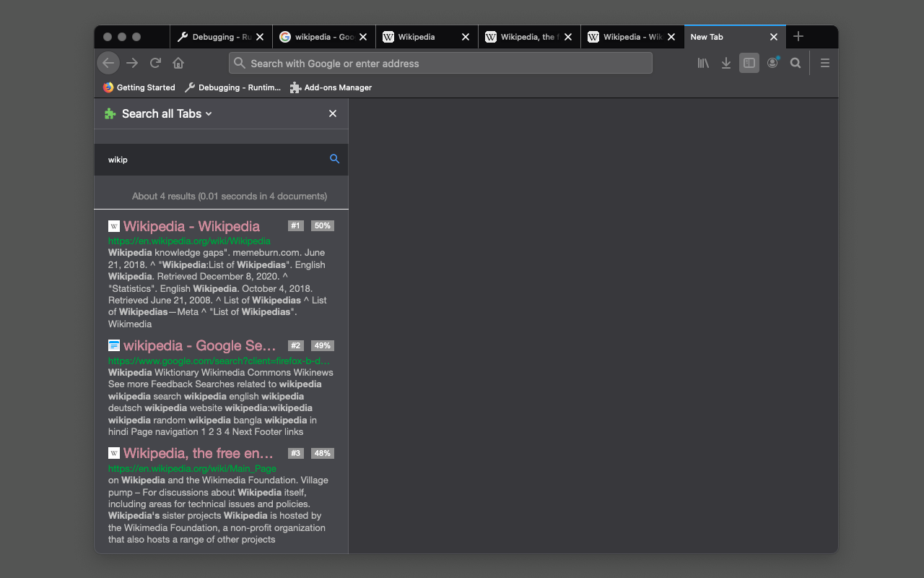Image resolution: width=924 pixels, height=578 pixels.
Task: Click the first result snippet about knowledge gaps
Action: [218, 288]
